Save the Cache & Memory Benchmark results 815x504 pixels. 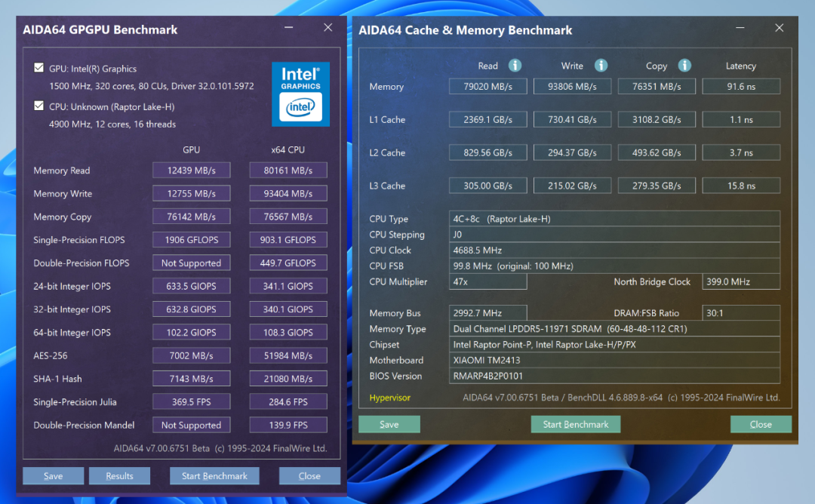click(x=389, y=425)
